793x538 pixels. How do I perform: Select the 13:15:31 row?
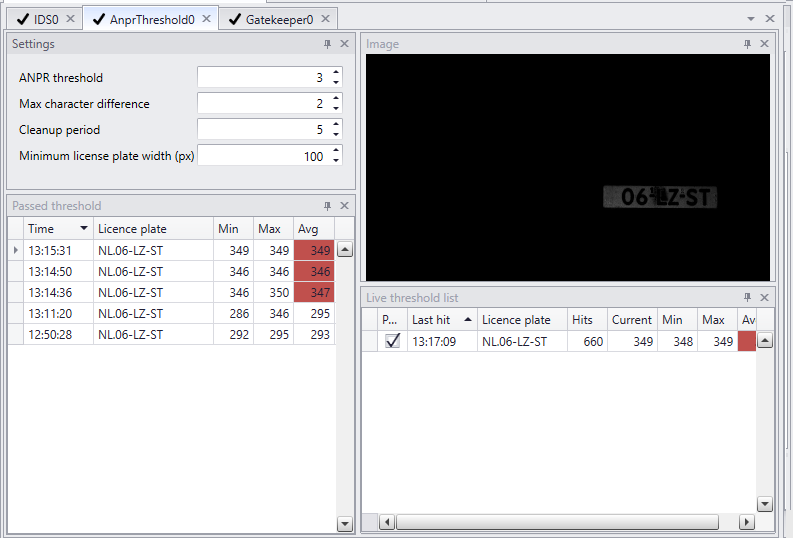[171, 250]
